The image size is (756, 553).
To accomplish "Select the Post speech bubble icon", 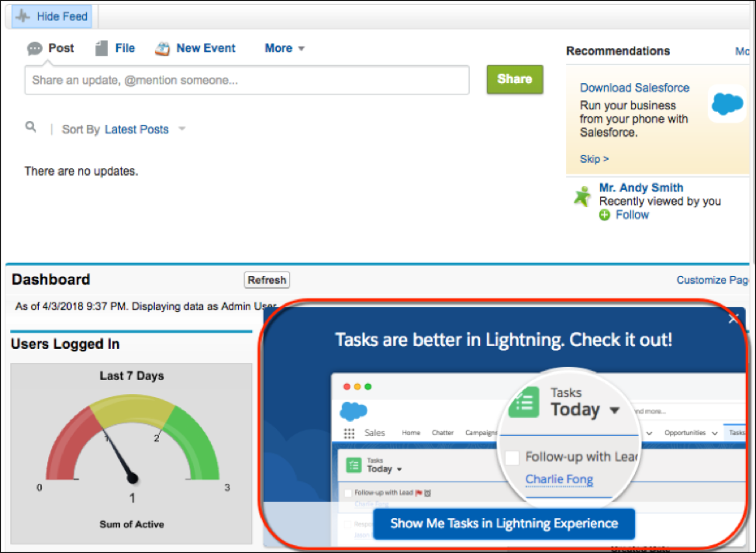I will (35, 49).
